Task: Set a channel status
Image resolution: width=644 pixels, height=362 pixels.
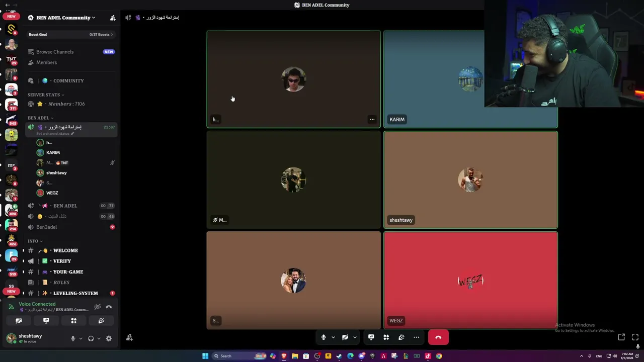Action: (55, 134)
